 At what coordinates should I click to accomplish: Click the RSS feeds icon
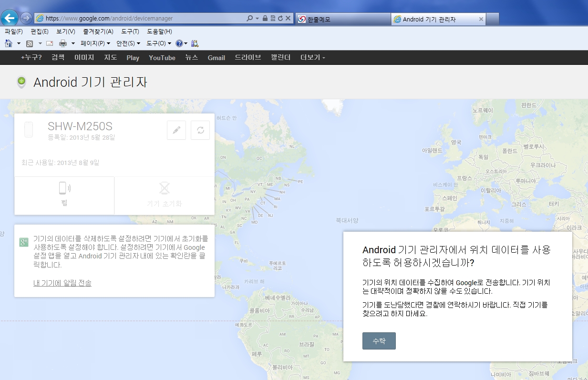[x=29, y=43]
